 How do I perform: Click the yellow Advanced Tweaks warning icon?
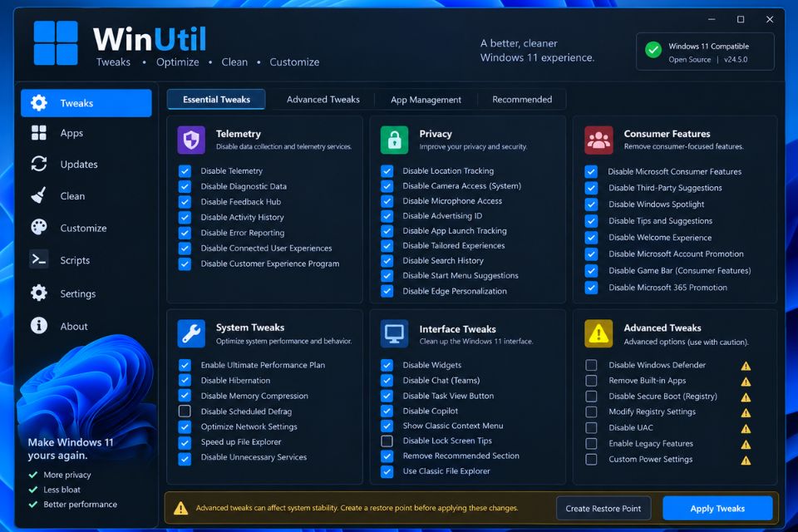(x=598, y=333)
